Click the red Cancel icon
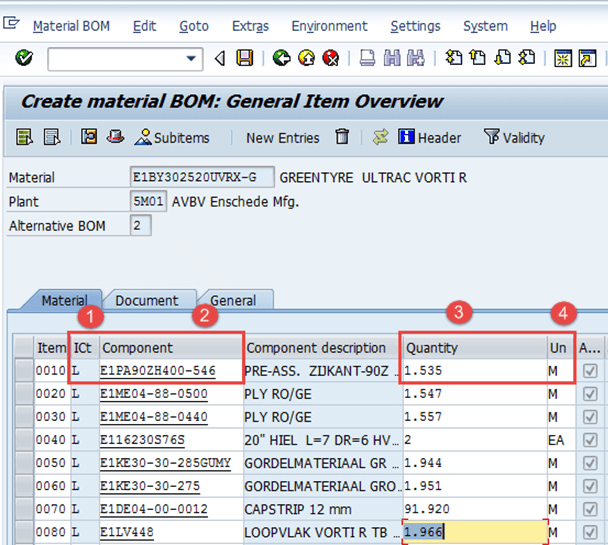This screenshot has height=545, width=608. tap(330, 59)
